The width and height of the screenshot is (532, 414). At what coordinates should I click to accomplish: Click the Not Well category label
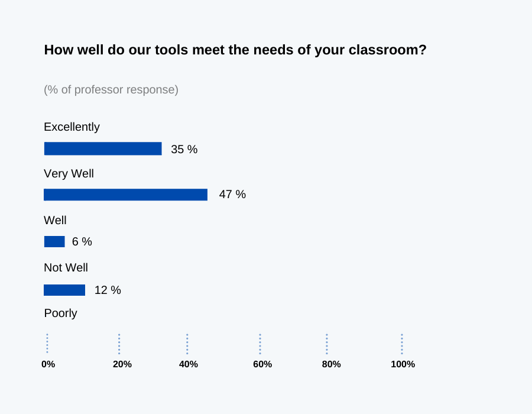point(66,268)
